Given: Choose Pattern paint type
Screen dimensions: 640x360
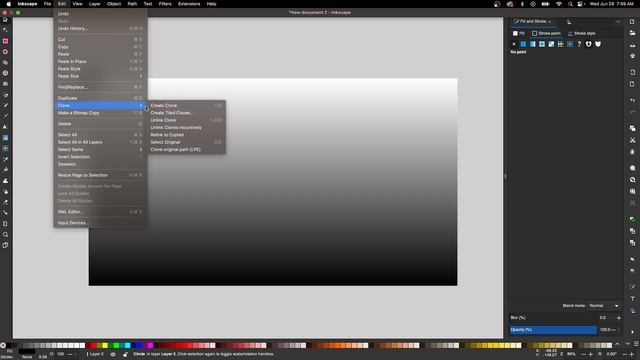Looking at the screenshot, I should [561, 44].
